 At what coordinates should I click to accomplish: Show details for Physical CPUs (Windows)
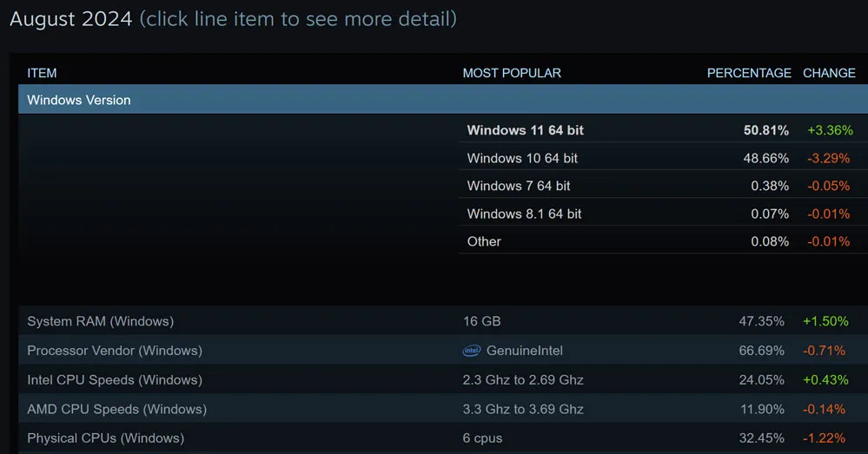pyautogui.click(x=105, y=438)
